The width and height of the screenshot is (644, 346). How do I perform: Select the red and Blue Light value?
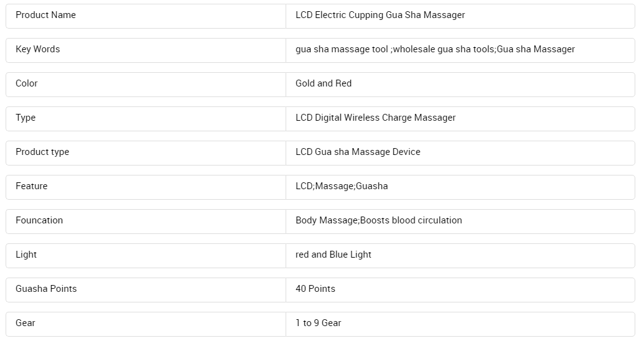tap(333, 255)
